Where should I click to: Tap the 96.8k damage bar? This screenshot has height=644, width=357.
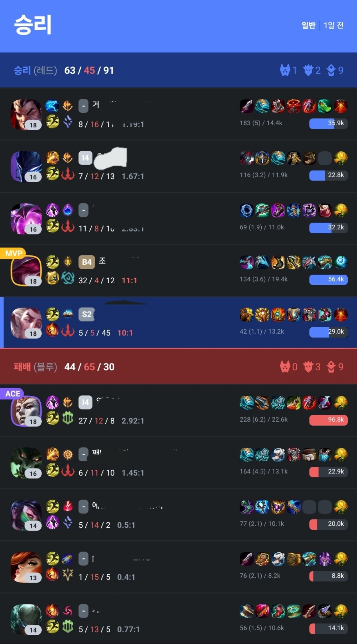[328, 420]
